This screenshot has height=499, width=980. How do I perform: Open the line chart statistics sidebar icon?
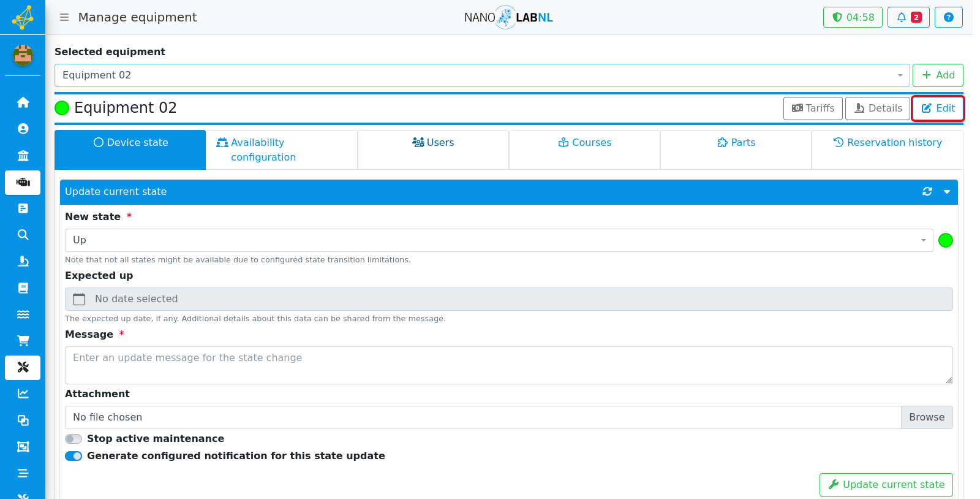point(23,394)
